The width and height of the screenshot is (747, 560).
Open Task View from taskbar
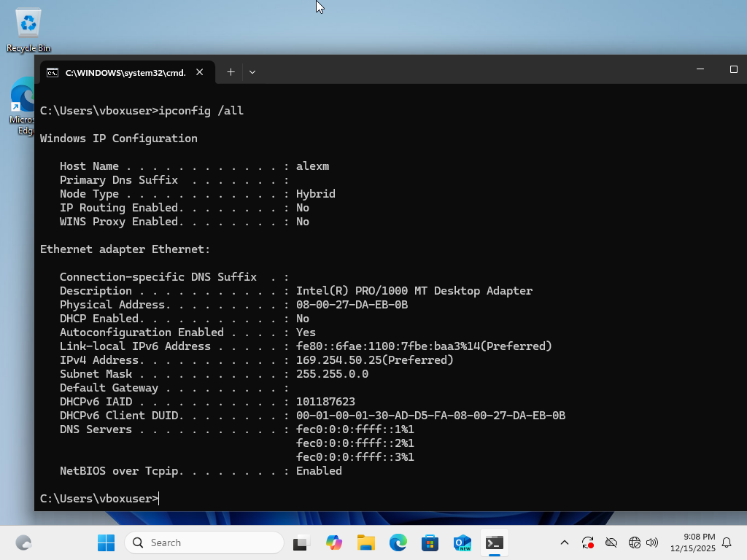pyautogui.click(x=301, y=542)
